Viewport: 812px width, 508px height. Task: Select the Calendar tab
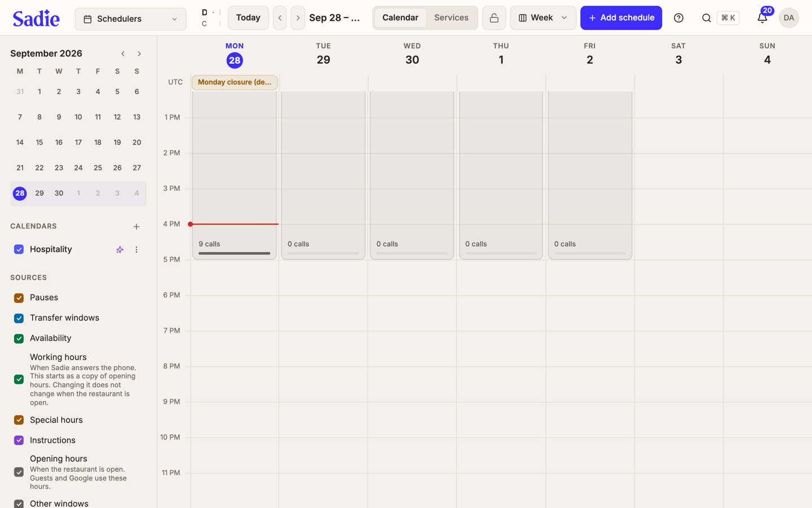click(400, 18)
